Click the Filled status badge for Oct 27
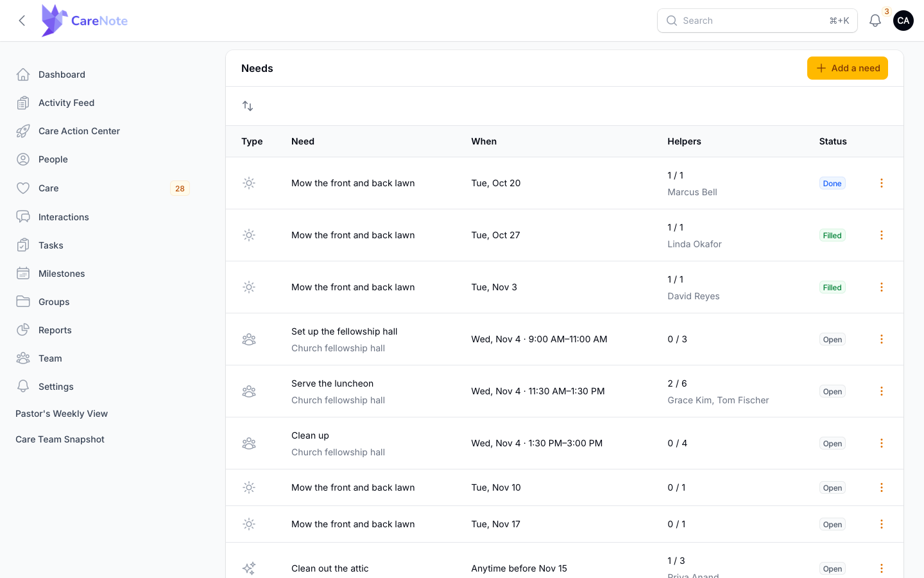The image size is (924, 578). click(832, 235)
